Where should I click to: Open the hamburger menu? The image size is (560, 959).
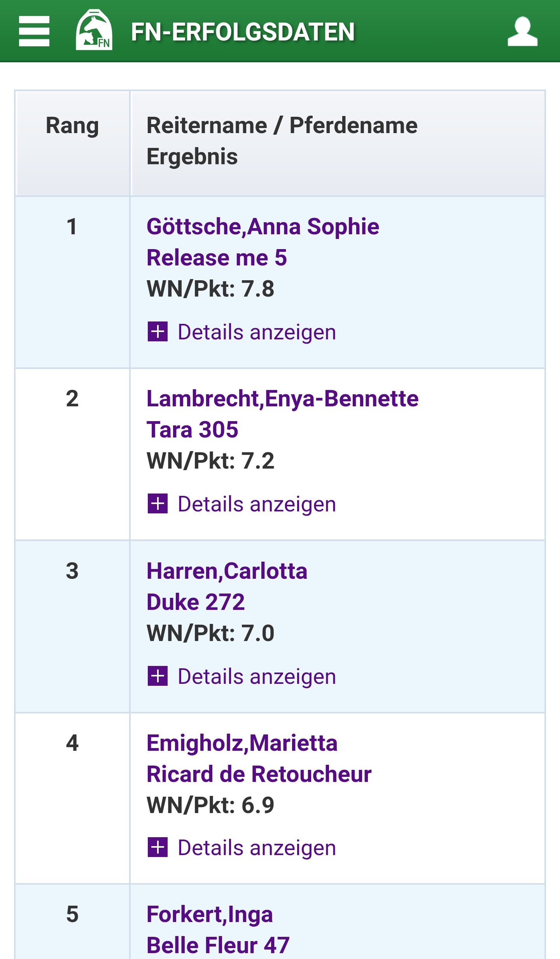(x=34, y=31)
